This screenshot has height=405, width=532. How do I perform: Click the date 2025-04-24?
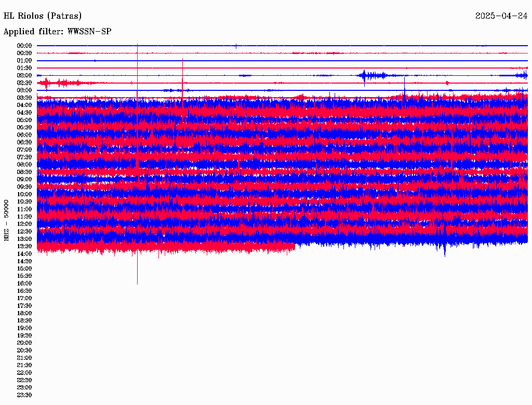(x=501, y=16)
